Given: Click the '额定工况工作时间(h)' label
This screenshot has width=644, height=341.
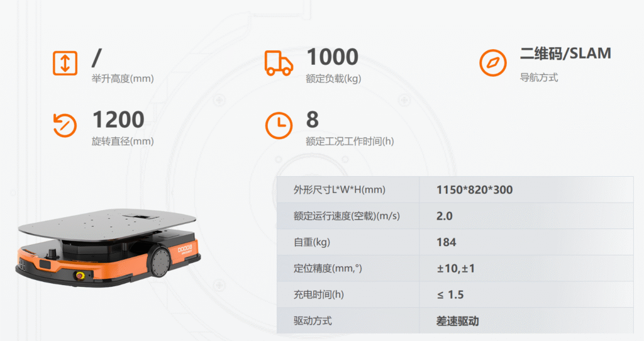Looking at the screenshot, I should [350, 142].
